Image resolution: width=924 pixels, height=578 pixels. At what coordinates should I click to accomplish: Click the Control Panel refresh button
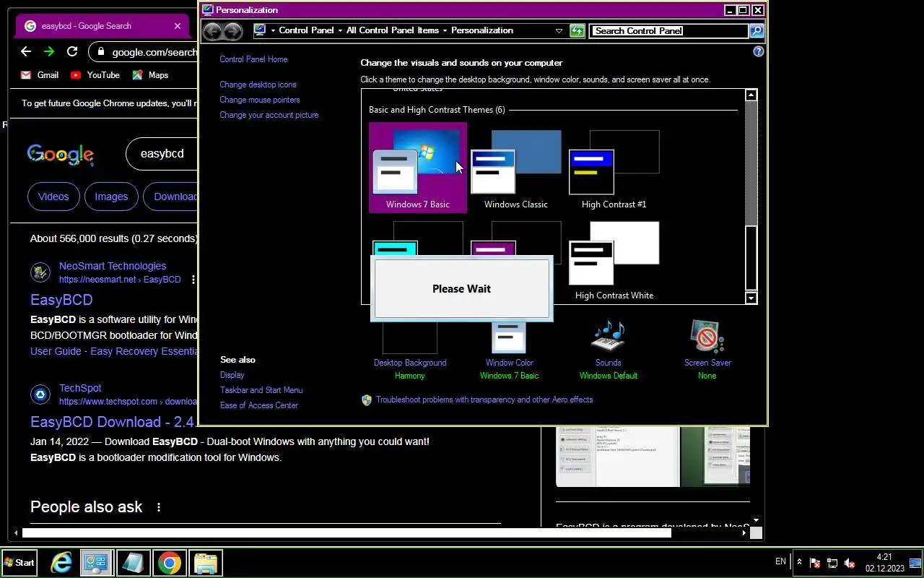click(577, 30)
